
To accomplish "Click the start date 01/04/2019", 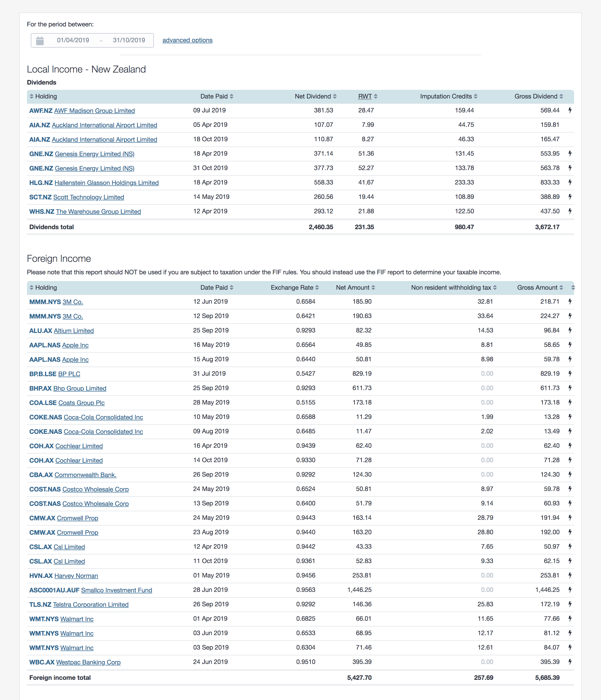I will pos(73,40).
